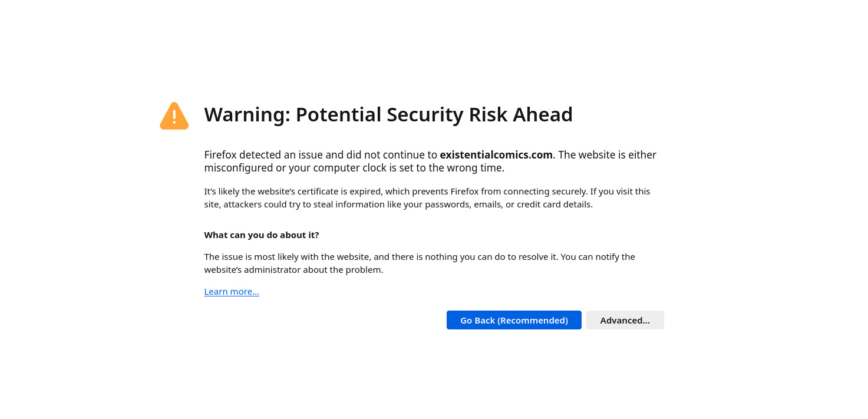Click the word "Warning:" in the title
This screenshot has height=419, width=868.
(247, 114)
